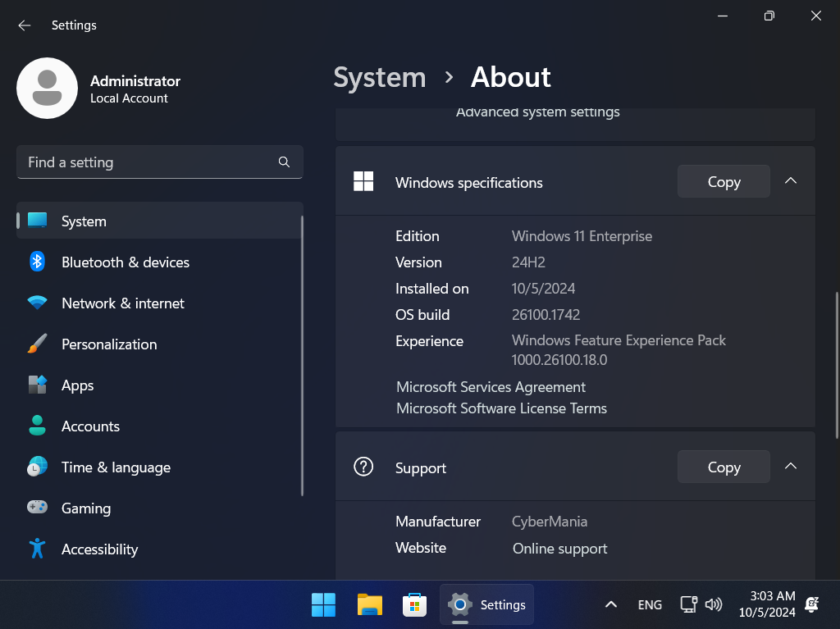Open the Start menu
This screenshot has height=629, width=840.
[x=323, y=605]
